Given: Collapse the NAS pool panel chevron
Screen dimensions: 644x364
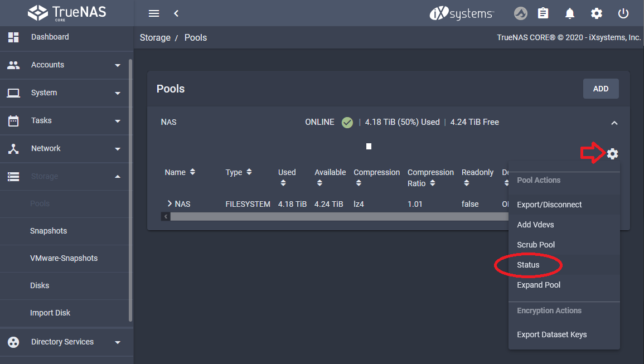Looking at the screenshot, I should (x=614, y=123).
